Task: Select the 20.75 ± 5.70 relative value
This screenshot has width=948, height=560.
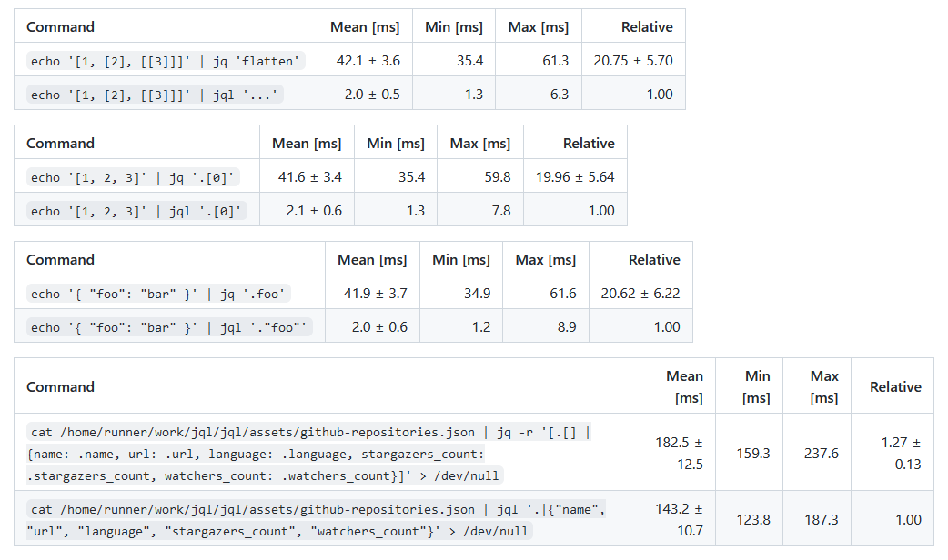Action: (x=633, y=60)
